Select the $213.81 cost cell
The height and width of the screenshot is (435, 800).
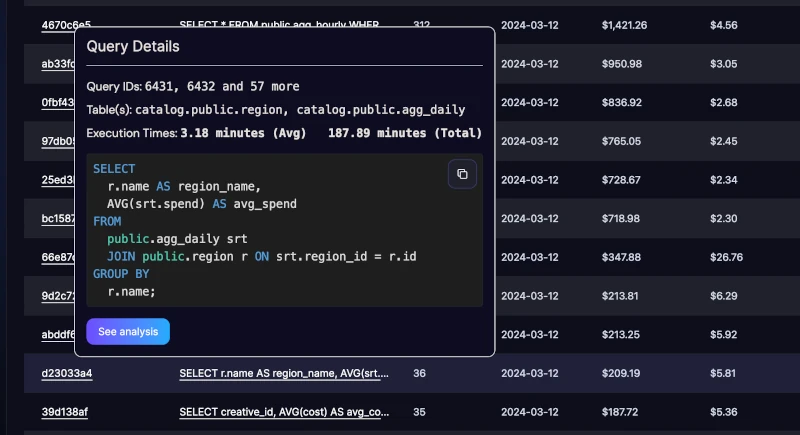pos(620,296)
